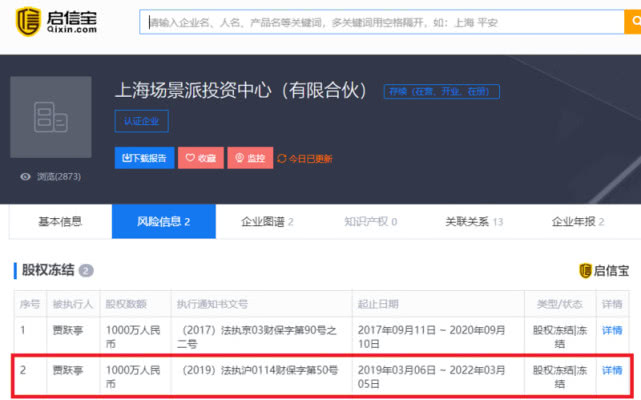Click the 存续 status badge

click(x=442, y=92)
